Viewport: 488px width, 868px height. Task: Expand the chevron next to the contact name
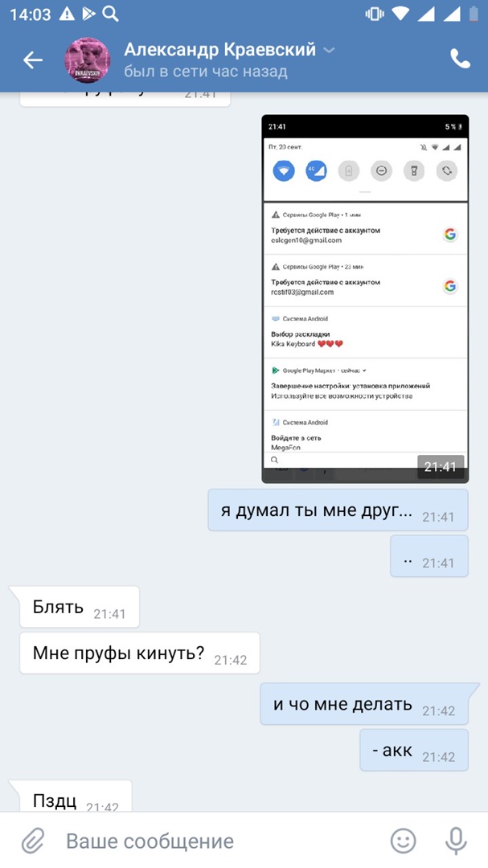click(329, 51)
